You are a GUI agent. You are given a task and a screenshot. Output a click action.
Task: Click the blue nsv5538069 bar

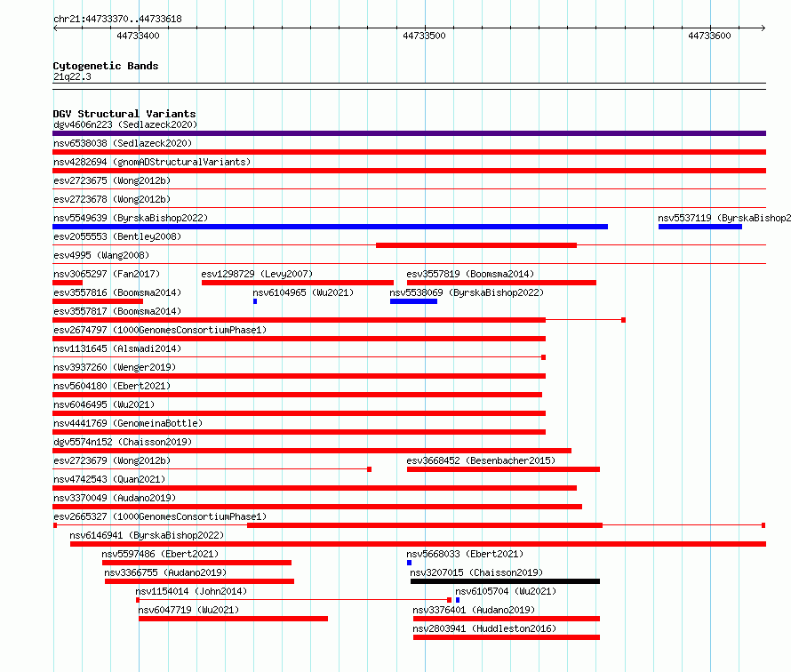(x=413, y=301)
